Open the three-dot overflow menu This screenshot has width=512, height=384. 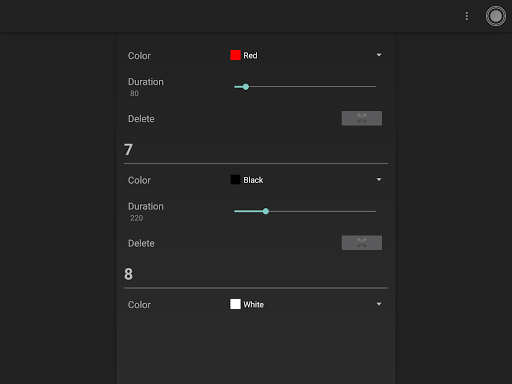(x=467, y=16)
